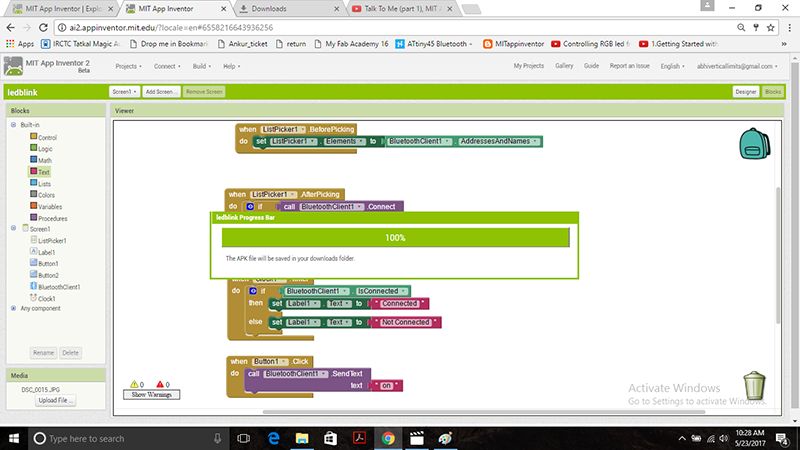Switch to Designer view
This screenshot has height=450, width=800.
tap(746, 92)
